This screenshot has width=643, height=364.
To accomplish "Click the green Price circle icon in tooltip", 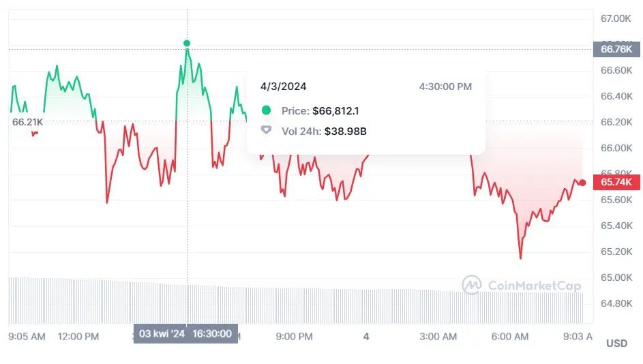I will tap(266, 110).
